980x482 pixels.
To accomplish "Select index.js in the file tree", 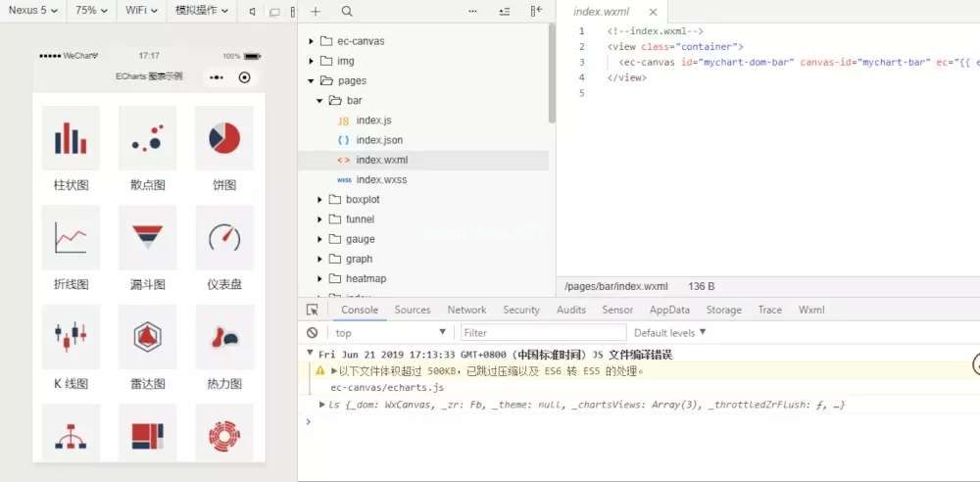I will point(373,120).
